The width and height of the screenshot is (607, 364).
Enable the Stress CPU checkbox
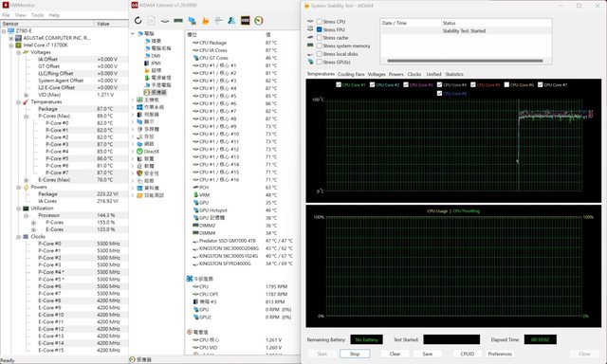point(319,22)
